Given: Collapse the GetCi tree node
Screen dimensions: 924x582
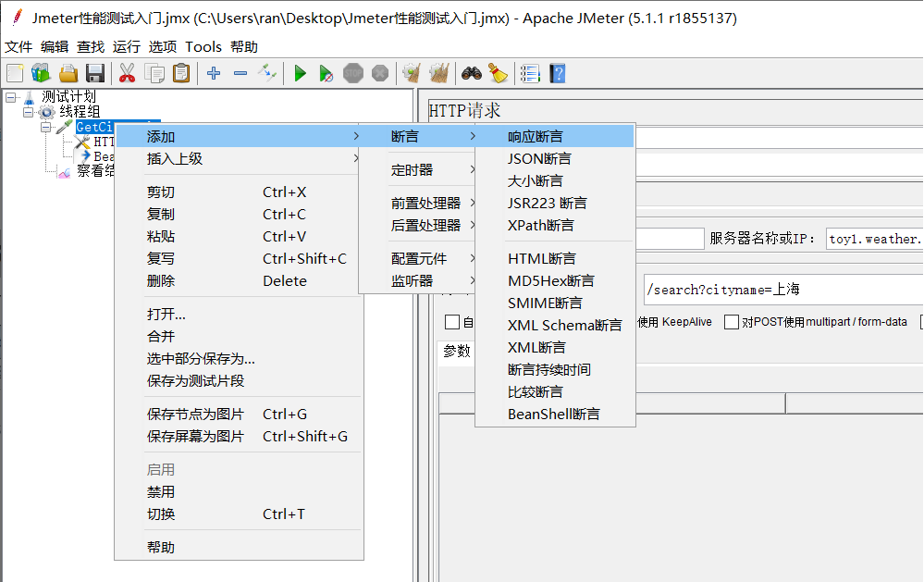Looking at the screenshot, I should click(46, 127).
